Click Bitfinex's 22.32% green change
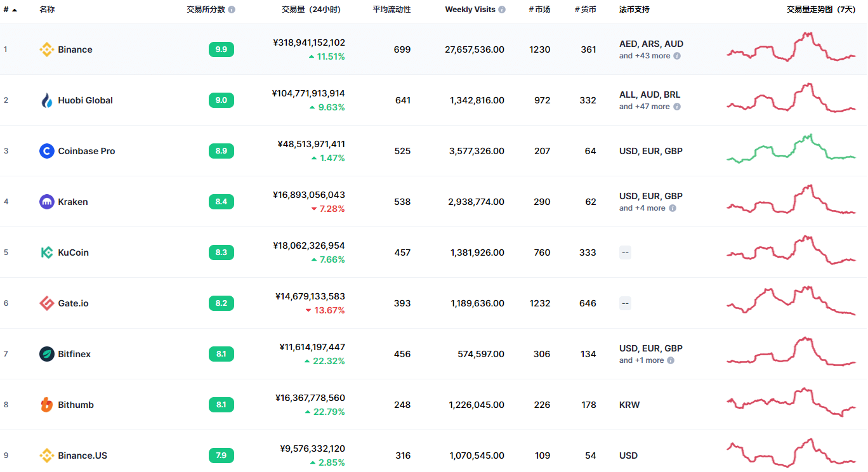 coord(325,361)
